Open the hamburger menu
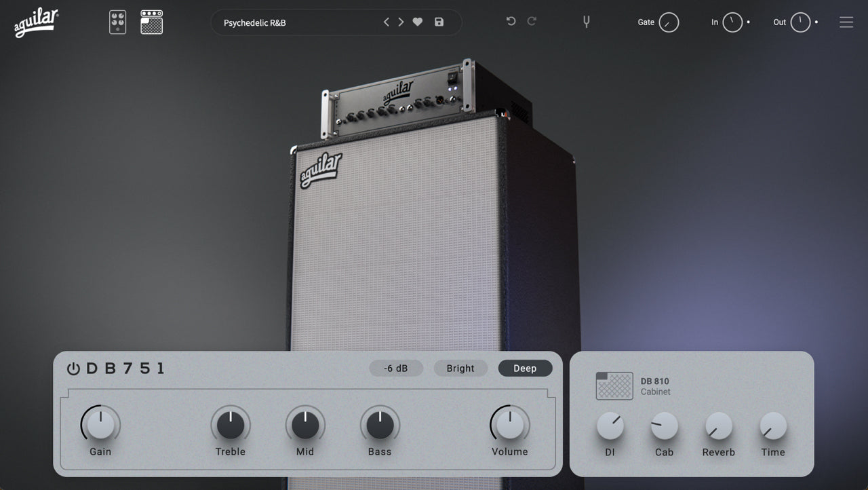 846,22
